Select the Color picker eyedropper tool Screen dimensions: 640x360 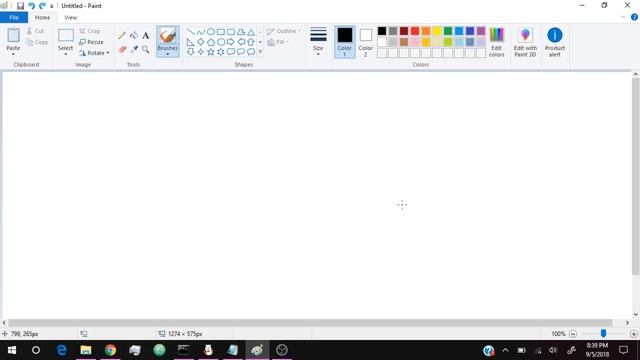tap(134, 49)
